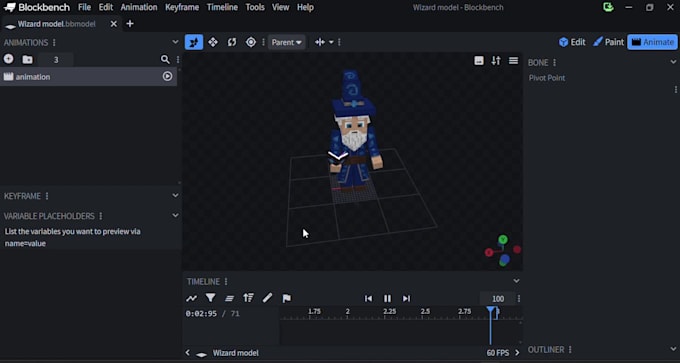Switch to Edit mode

pos(572,42)
